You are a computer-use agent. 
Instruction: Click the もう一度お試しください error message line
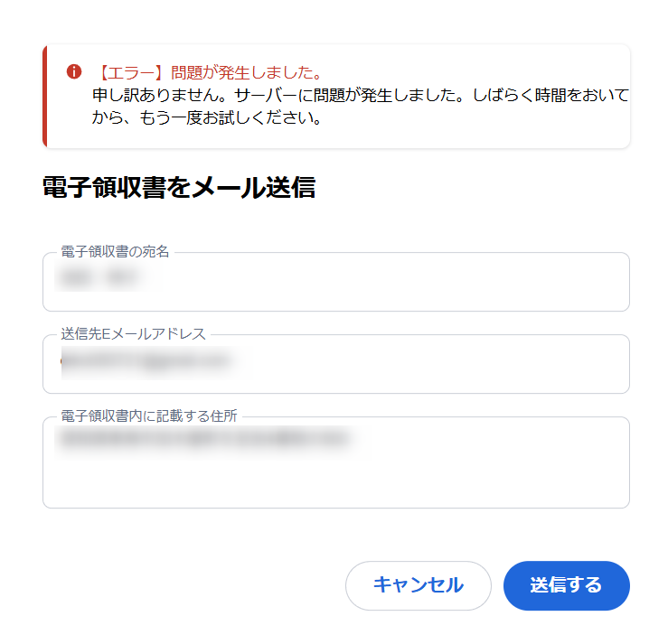coord(207,118)
